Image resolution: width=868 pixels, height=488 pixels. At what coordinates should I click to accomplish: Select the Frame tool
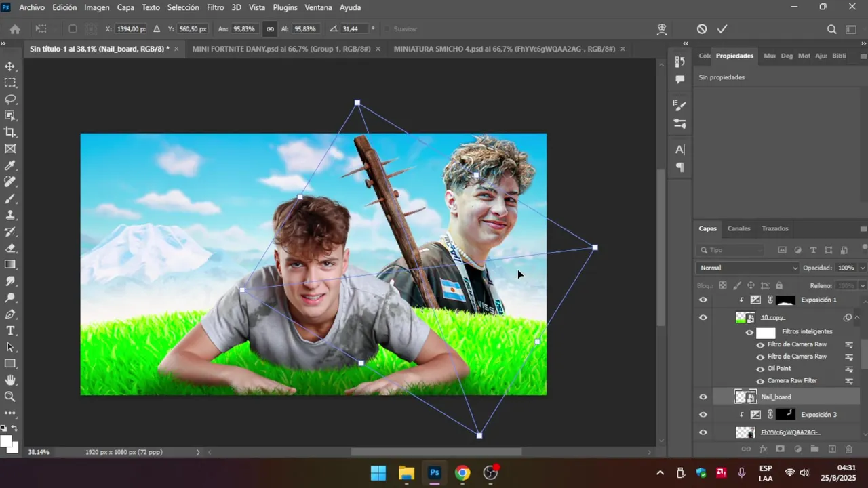[x=10, y=149]
